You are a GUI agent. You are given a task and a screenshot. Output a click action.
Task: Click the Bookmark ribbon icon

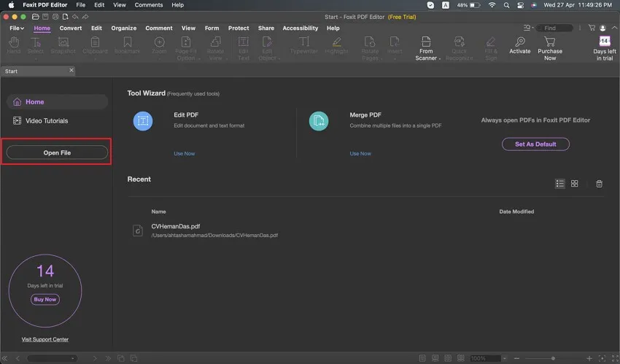click(128, 45)
